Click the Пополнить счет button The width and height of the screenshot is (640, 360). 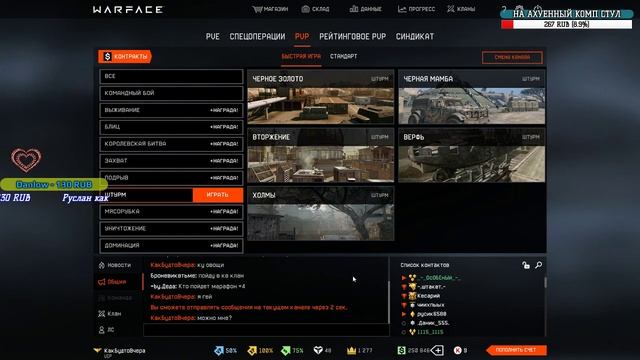516,350
